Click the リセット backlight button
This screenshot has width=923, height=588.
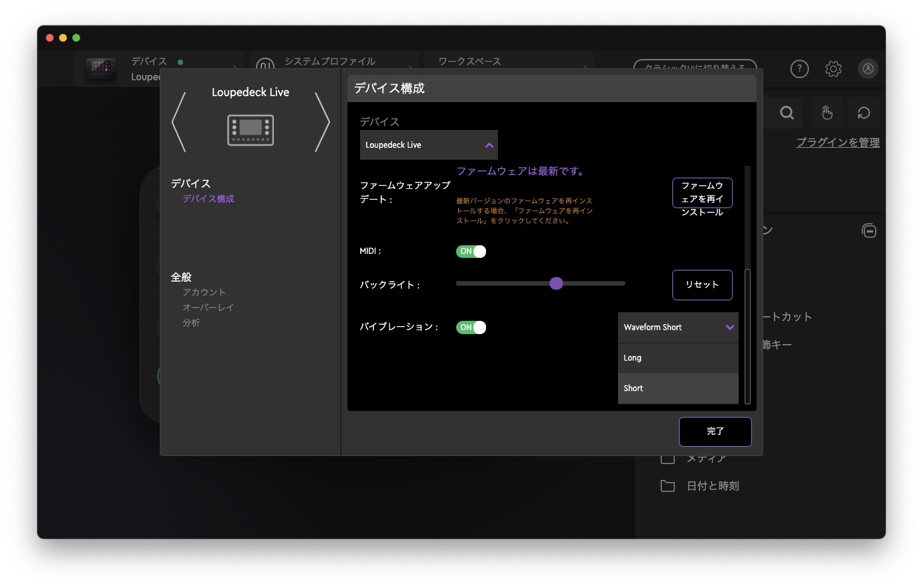(x=702, y=284)
